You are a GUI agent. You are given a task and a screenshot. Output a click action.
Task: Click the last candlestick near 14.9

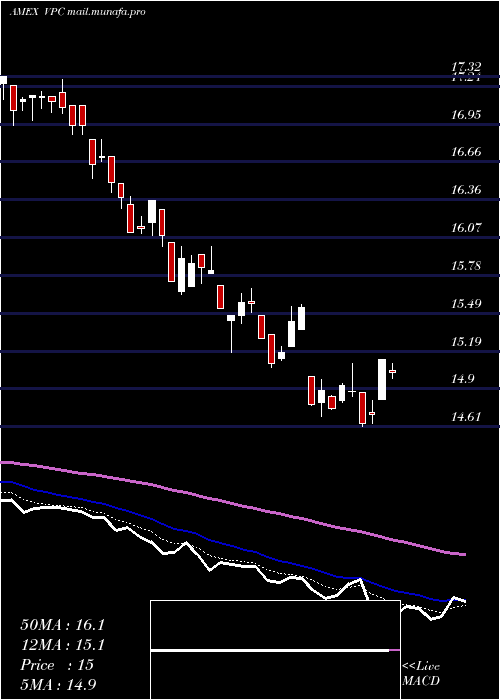(392, 371)
